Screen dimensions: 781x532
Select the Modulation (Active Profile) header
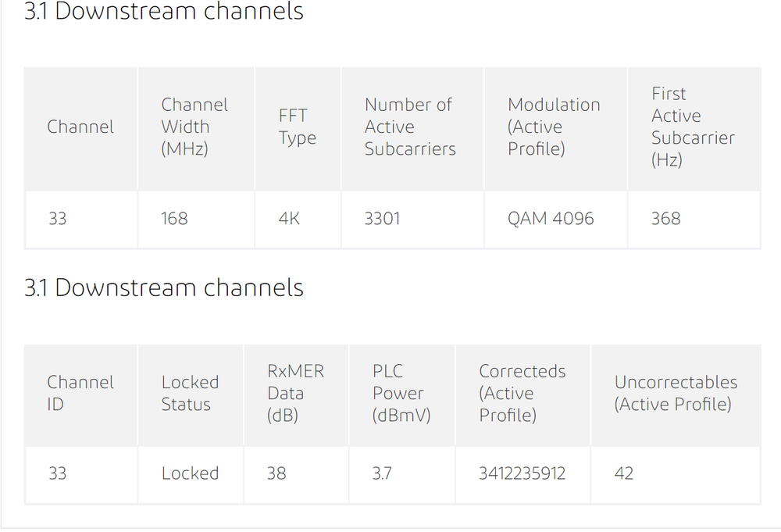tap(554, 127)
